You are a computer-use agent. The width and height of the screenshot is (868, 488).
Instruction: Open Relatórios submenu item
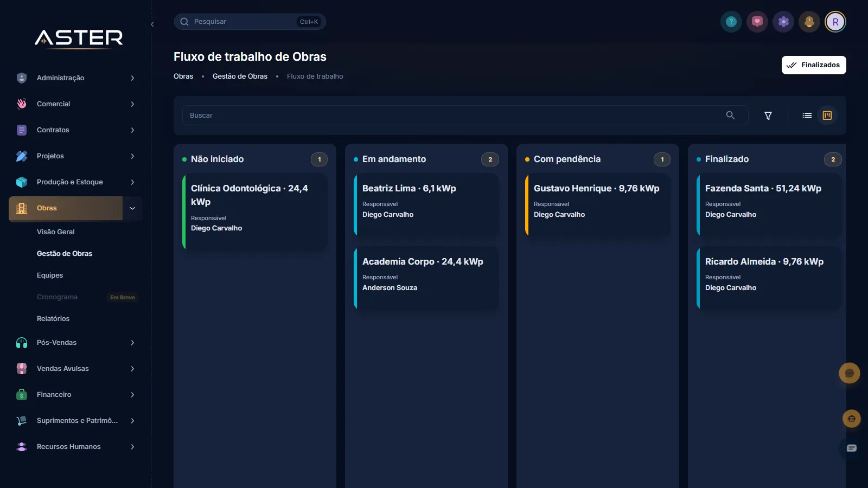click(x=53, y=319)
